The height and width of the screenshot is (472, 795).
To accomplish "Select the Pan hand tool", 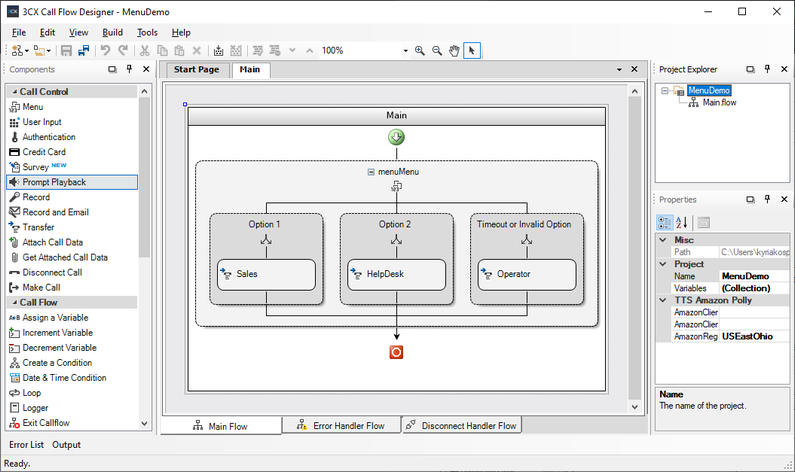I will point(454,51).
